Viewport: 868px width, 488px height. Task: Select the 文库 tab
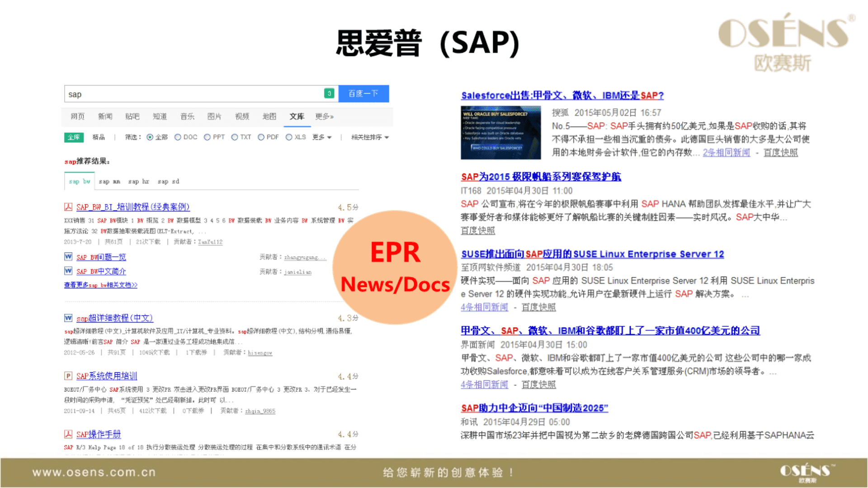point(297,117)
